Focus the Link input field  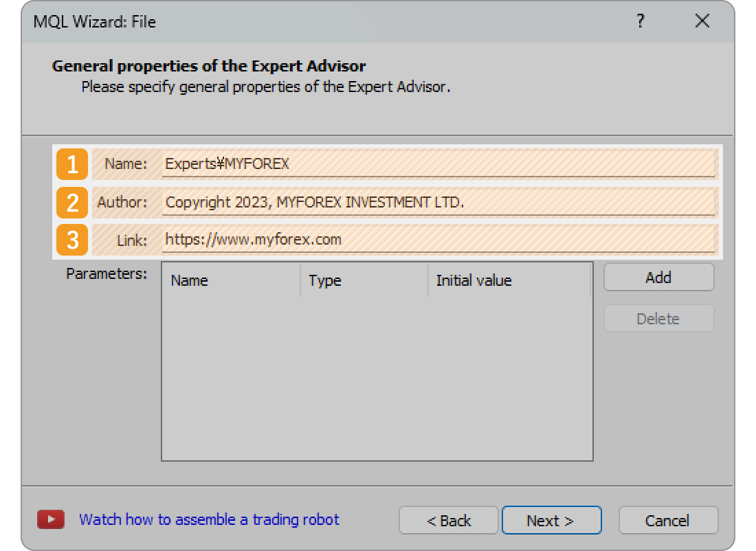440,240
